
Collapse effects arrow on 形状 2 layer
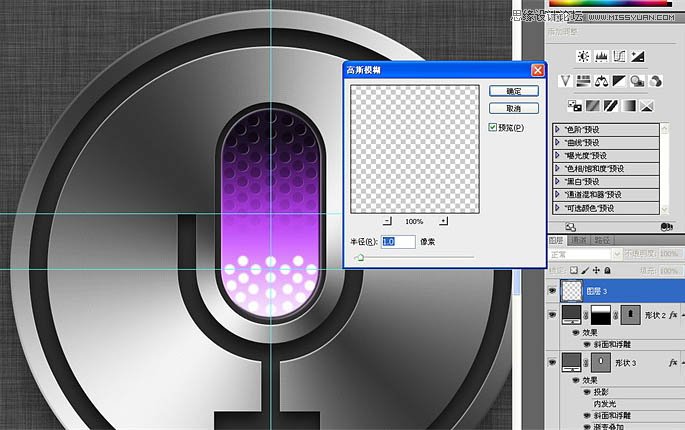point(682,315)
